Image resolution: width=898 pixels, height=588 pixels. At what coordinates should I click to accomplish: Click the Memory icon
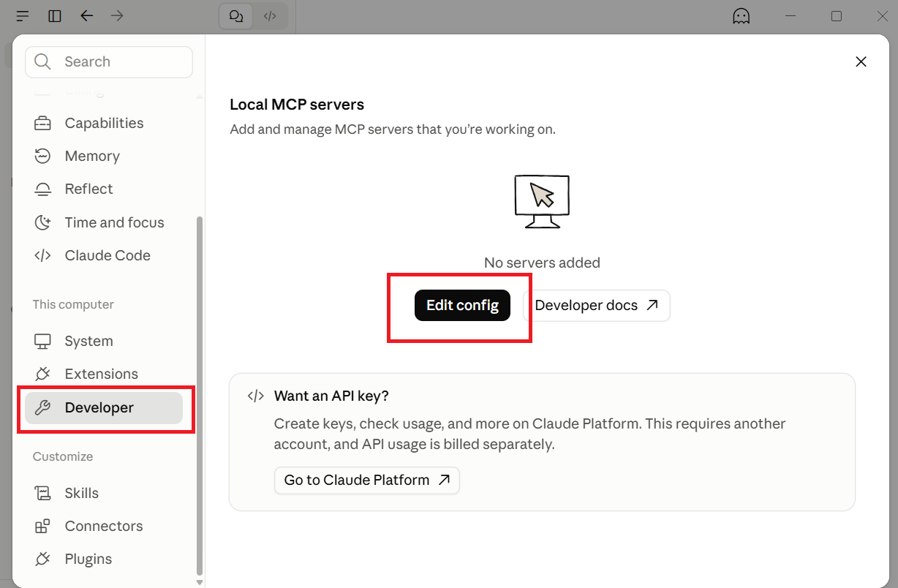pos(42,157)
